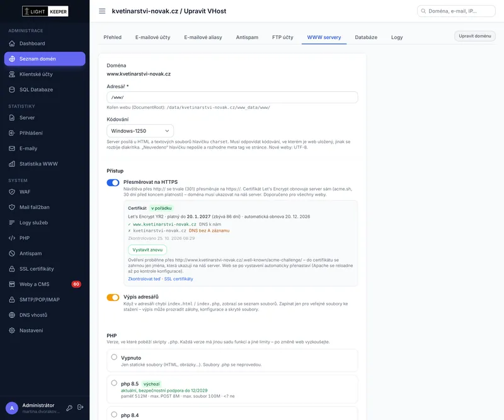Select the Vypnuto PHP radio option

pos(114,357)
